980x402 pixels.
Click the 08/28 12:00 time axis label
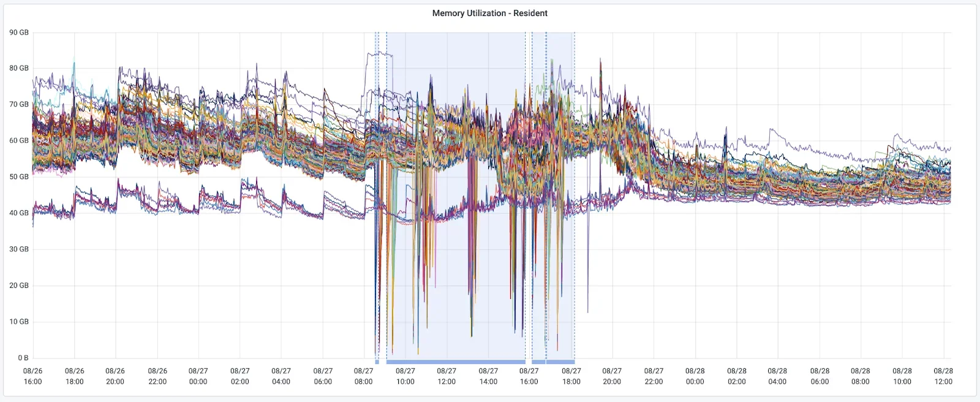point(943,376)
